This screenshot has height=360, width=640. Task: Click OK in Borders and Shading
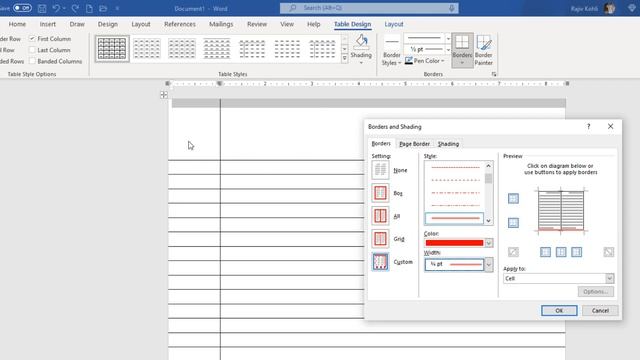tap(559, 311)
